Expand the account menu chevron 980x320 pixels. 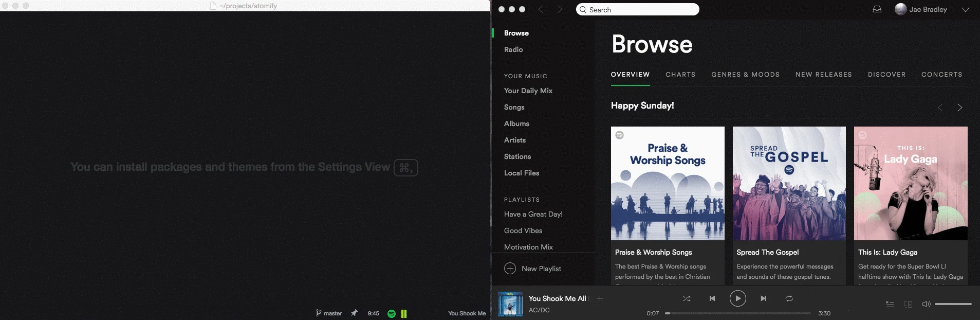[966, 9]
